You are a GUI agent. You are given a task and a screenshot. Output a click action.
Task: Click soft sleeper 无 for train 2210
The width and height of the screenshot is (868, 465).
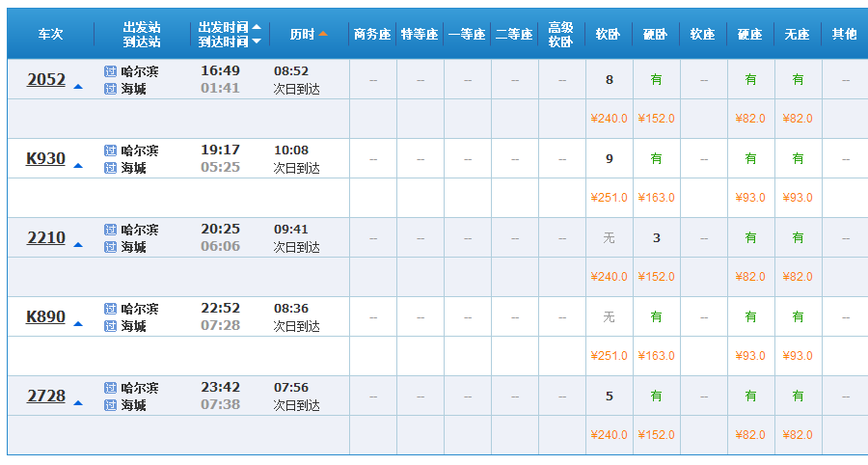[609, 238]
